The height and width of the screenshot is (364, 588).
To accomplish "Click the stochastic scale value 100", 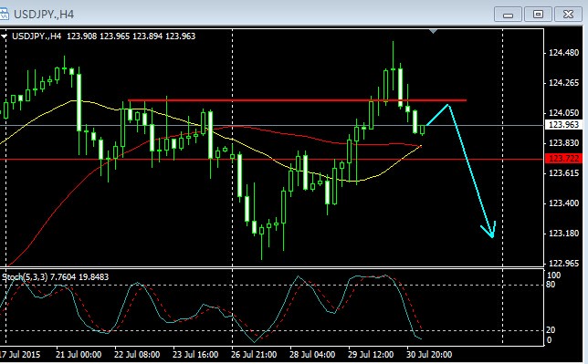I will (x=553, y=276).
